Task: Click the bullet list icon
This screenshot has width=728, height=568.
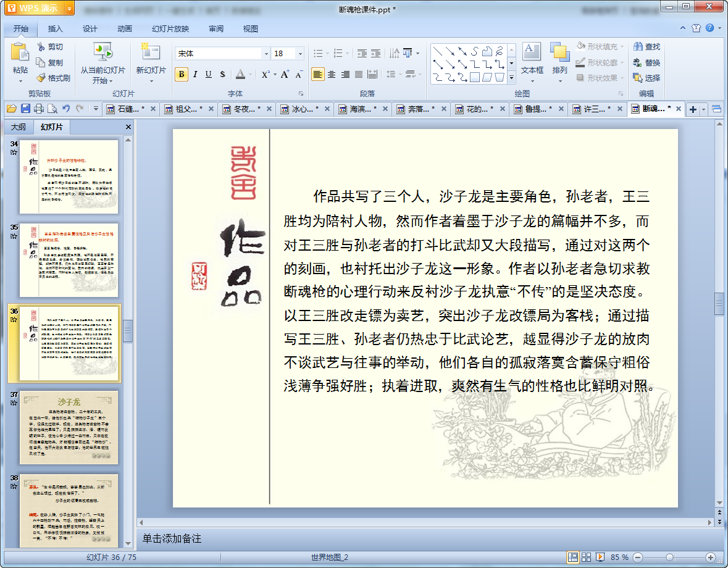Action: 318,53
